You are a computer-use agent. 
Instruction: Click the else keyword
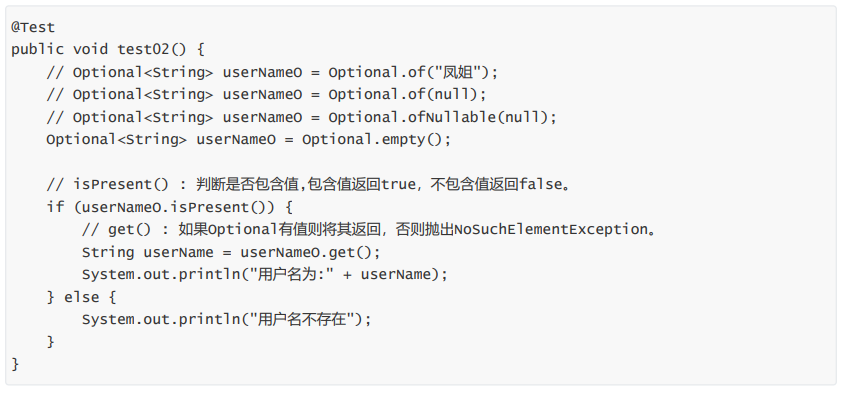[x=82, y=297]
